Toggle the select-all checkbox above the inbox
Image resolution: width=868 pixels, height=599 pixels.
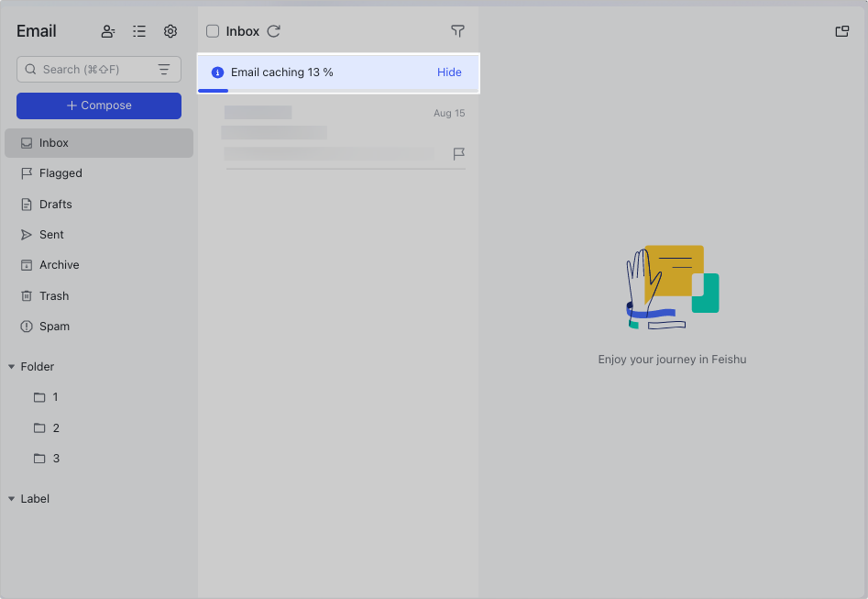(214, 30)
